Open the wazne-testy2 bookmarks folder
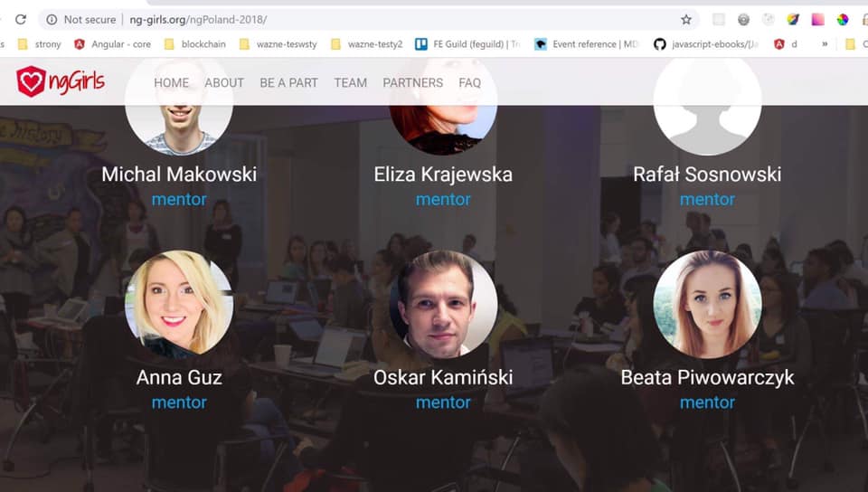 tap(367, 44)
